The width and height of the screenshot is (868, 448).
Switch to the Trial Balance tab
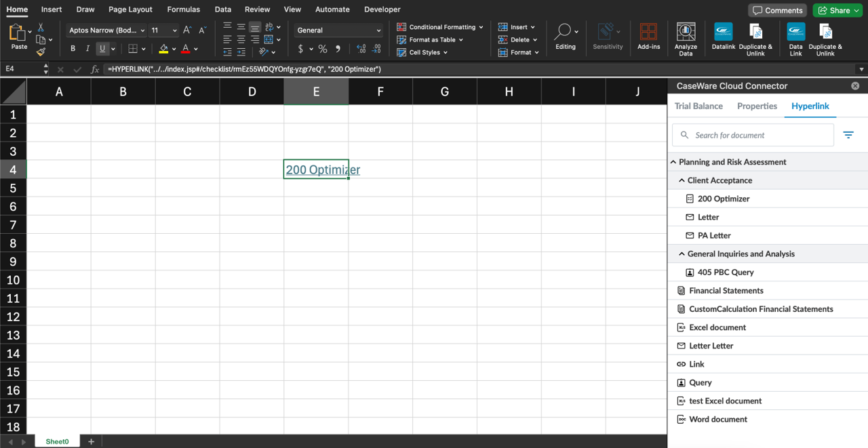(698, 106)
